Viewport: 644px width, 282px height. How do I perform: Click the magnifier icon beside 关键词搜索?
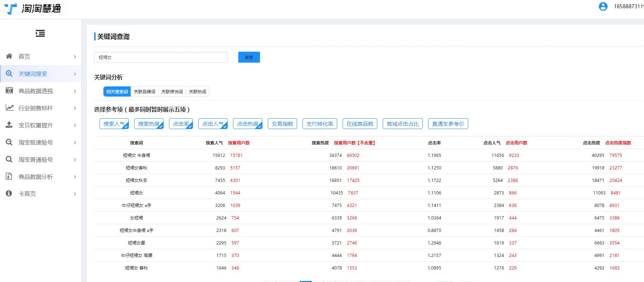pos(9,74)
